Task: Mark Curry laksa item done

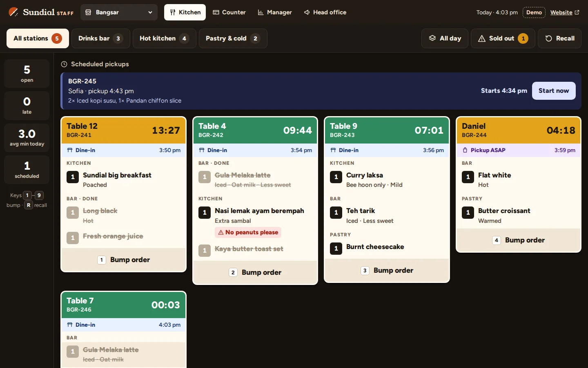Action: 387,180
